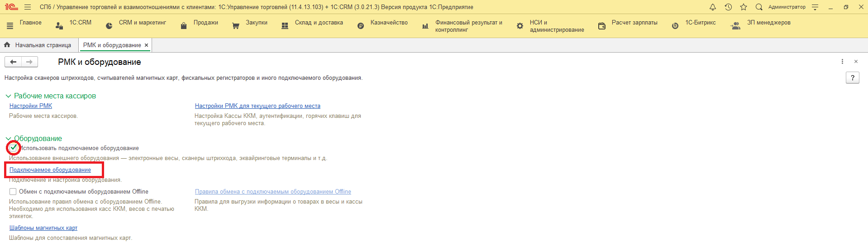Open search with magnifier icon
868x248 pixels.
pyautogui.click(x=759, y=7)
